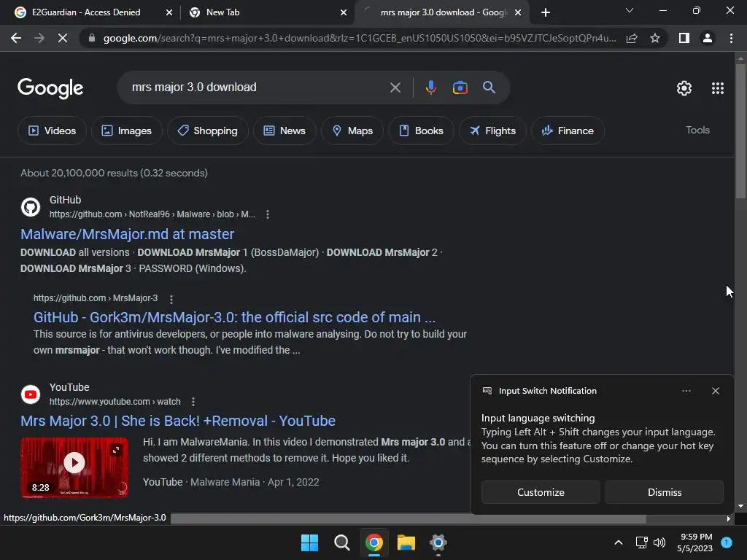Click the address bar URL

(359, 38)
